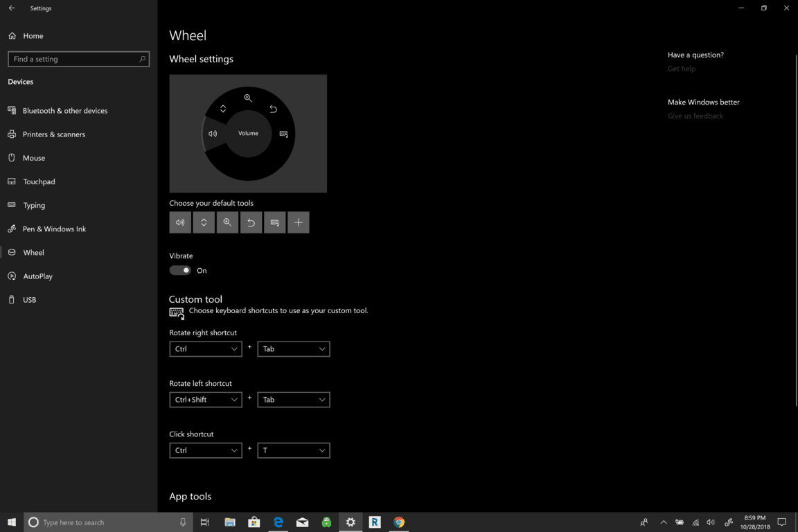Click the Give us feedback link

695,116
